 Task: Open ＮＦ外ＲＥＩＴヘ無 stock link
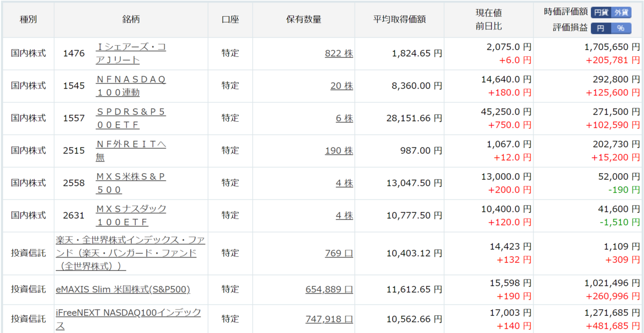click(x=130, y=151)
